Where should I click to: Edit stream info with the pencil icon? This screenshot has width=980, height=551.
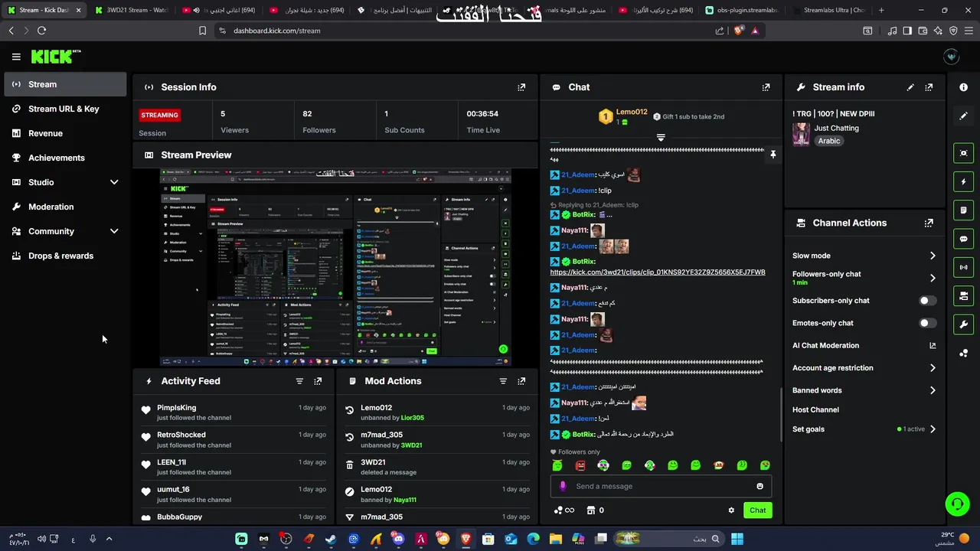[910, 87]
